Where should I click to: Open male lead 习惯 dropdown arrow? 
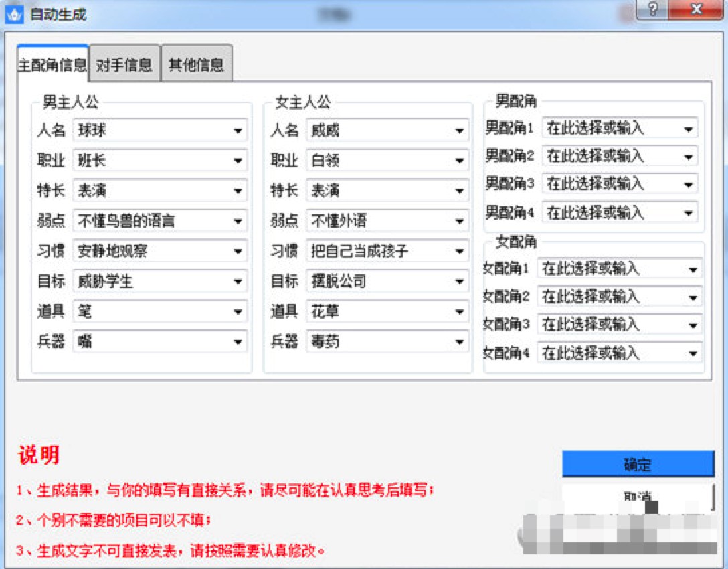pos(238,251)
